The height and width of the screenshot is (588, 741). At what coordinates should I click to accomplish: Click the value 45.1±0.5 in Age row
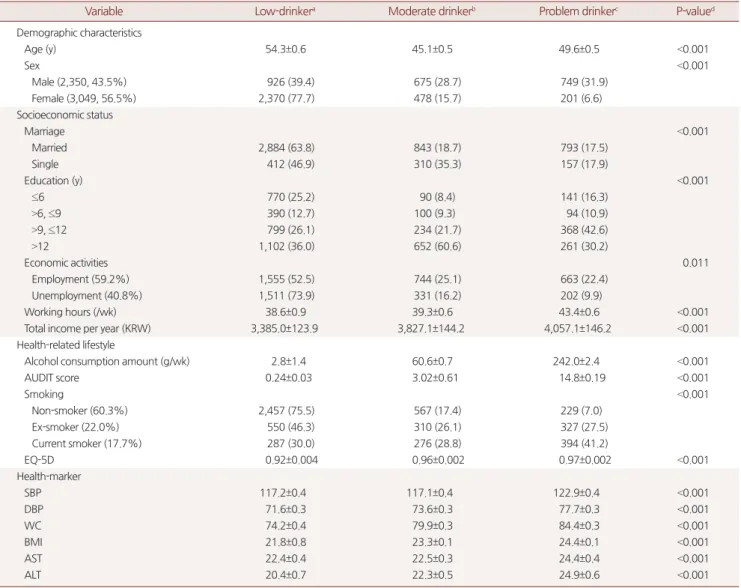pos(432,49)
